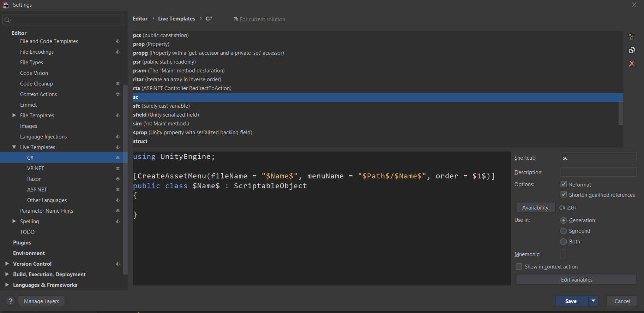Expand the File Templates tree node

click(14, 115)
